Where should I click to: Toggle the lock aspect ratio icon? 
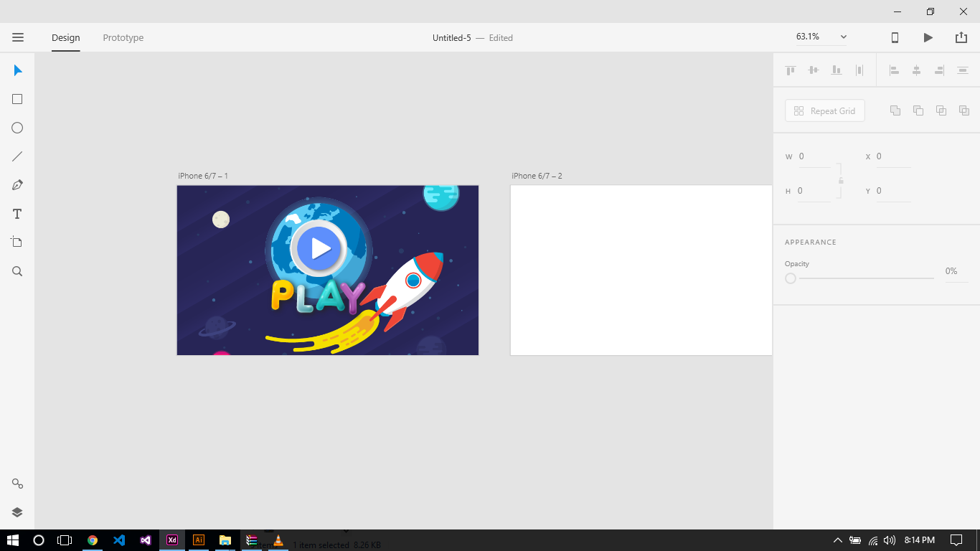coord(841,180)
